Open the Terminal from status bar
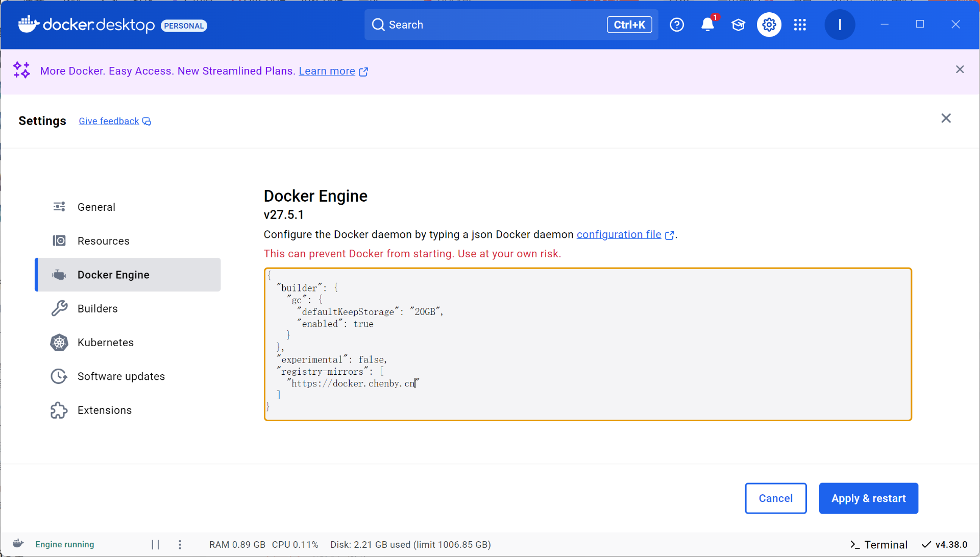This screenshot has width=980, height=557. pos(879,545)
